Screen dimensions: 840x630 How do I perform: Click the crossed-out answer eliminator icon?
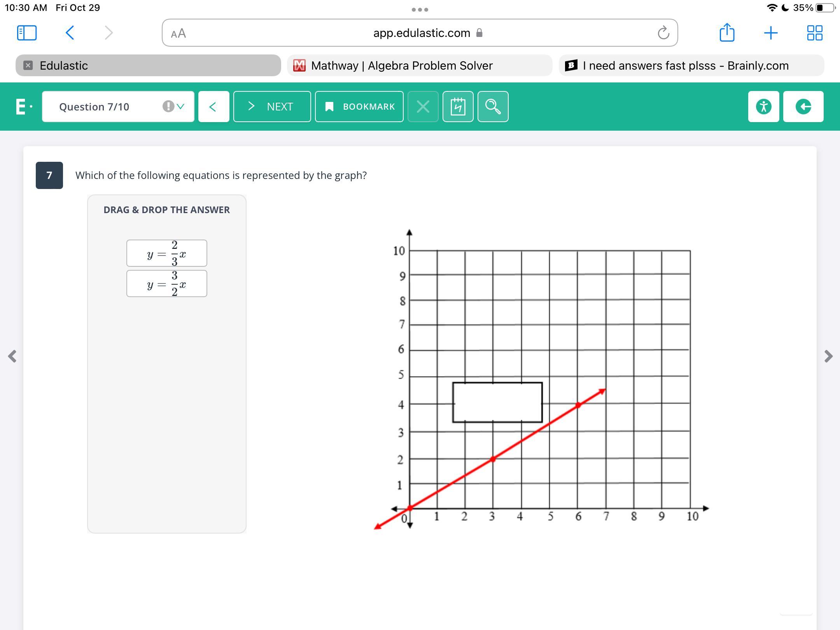pos(423,107)
